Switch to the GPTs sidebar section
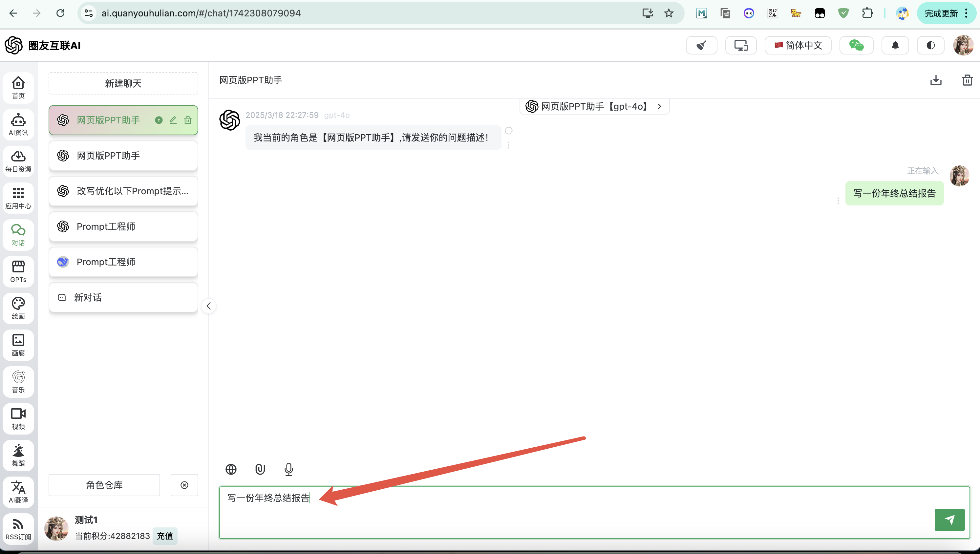Image resolution: width=980 pixels, height=554 pixels. 18,271
